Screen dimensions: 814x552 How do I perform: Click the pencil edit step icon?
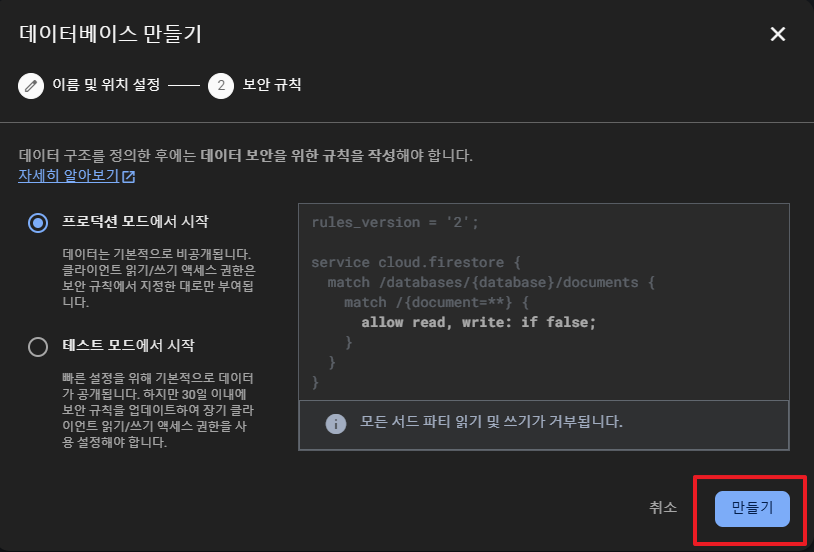click(31, 86)
